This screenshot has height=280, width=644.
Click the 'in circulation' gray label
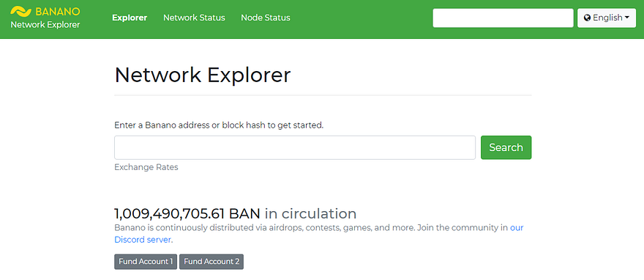pyautogui.click(x=310, y=214)
